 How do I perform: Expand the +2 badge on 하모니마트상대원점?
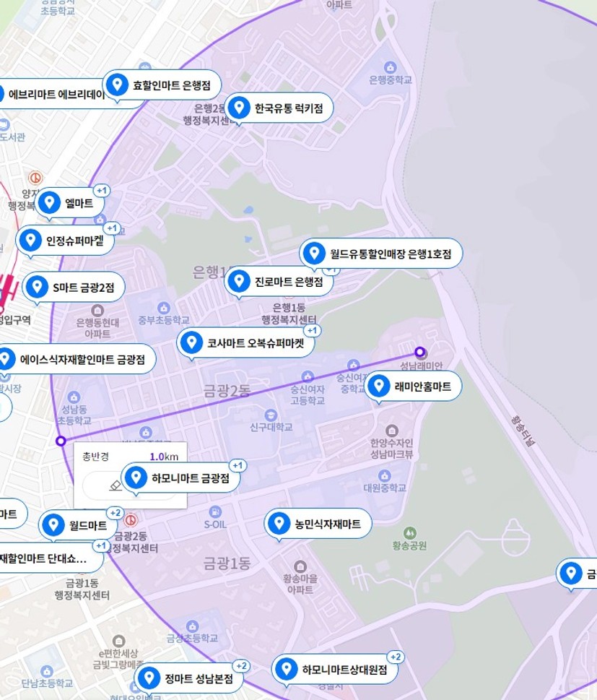[x=396, y=657]
